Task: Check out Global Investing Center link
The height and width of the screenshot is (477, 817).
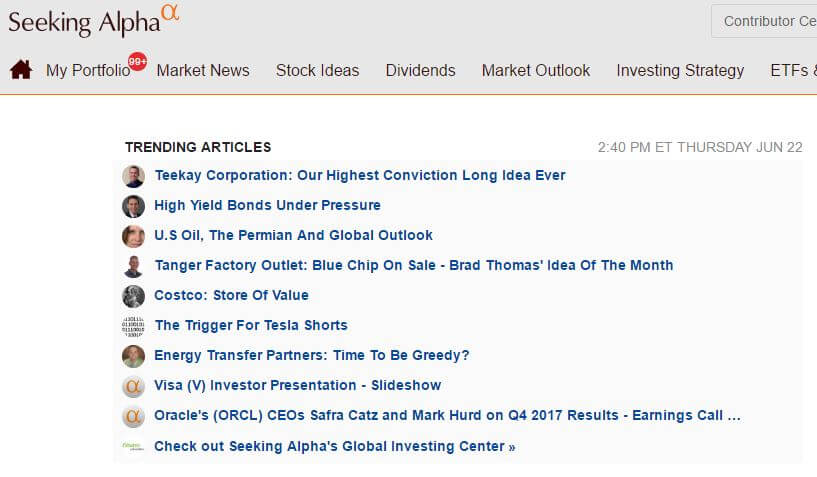Action: [x=335, y=447]
